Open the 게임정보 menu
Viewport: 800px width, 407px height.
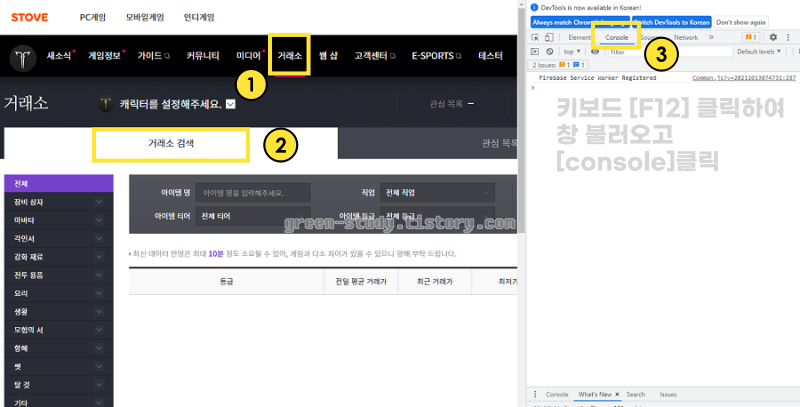pos(105,56)
